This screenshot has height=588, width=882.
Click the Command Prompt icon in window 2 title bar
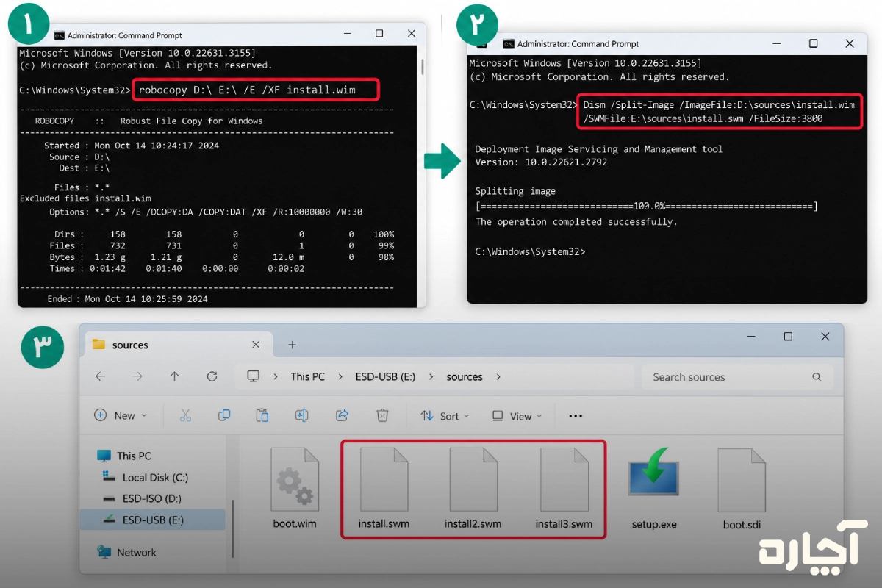click(509, 43)
